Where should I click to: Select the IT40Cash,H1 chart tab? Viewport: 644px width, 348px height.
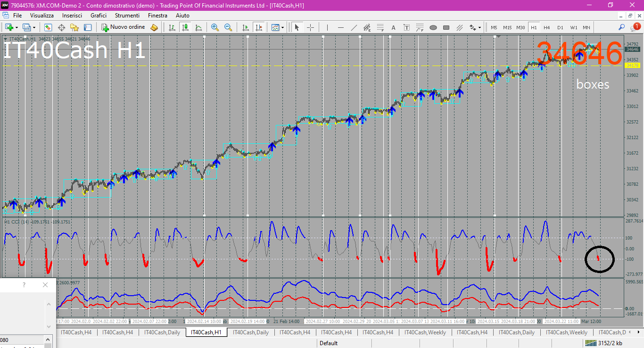(x=206, y=332)
